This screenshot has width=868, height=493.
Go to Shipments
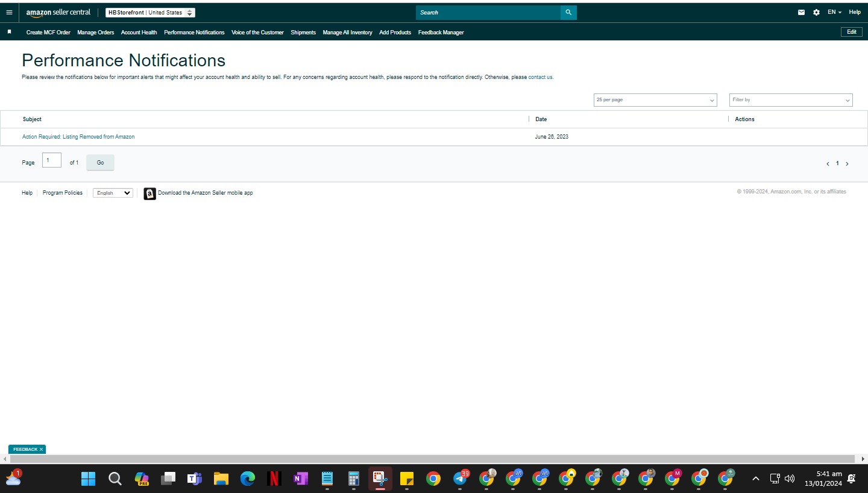tap(303, 33)
